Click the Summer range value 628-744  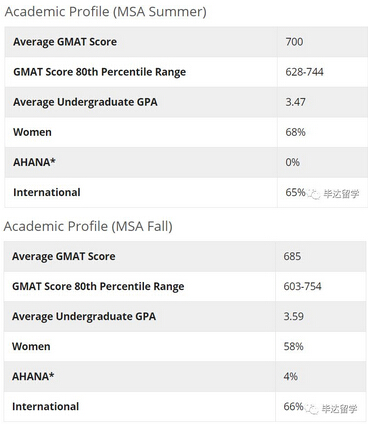tap(304, 72)
